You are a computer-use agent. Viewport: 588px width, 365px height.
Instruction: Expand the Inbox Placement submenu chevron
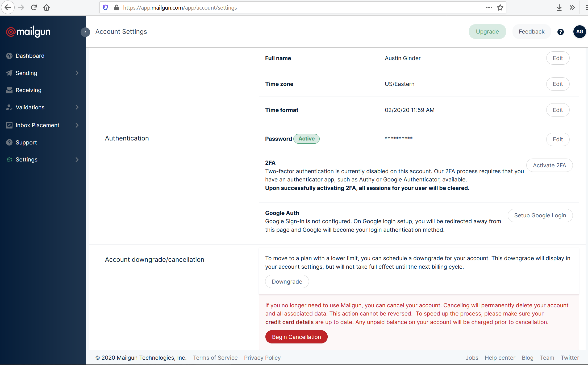(x=77, y=125)
